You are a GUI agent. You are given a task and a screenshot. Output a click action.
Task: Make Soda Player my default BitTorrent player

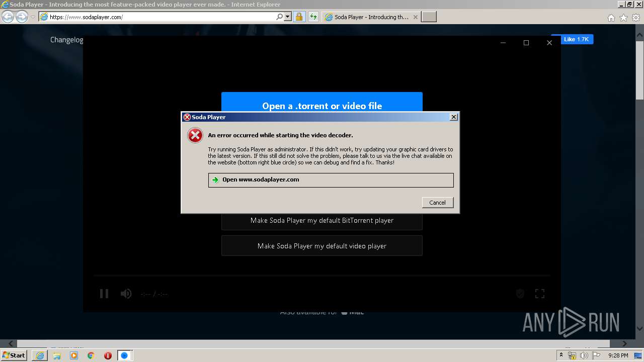[x=322, y=220]
